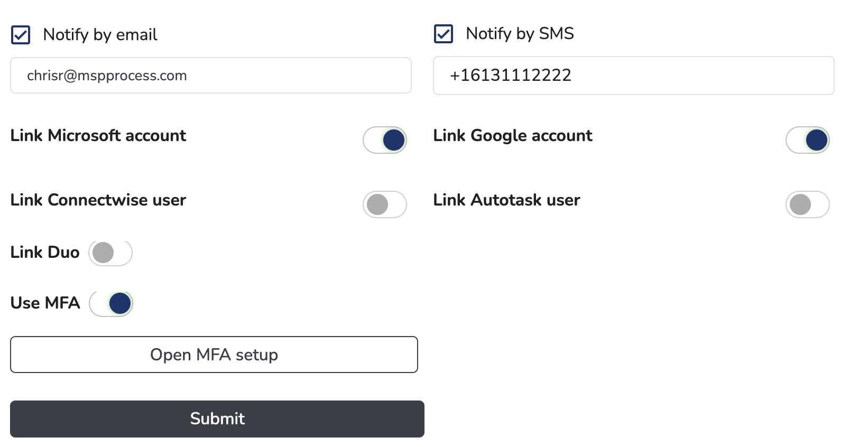This screenshot has height=447, width=868.
Task: Disable the Link Microsoft account switch
Action: point(385,140)
